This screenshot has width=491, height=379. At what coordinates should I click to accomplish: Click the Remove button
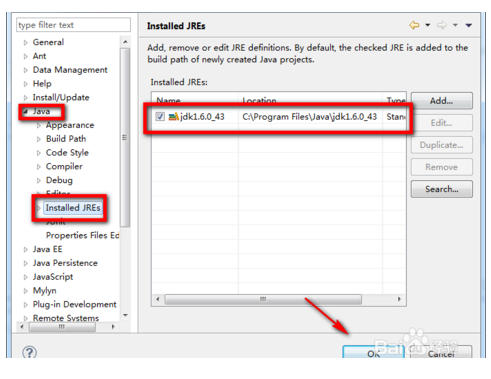tap(442, 167)
